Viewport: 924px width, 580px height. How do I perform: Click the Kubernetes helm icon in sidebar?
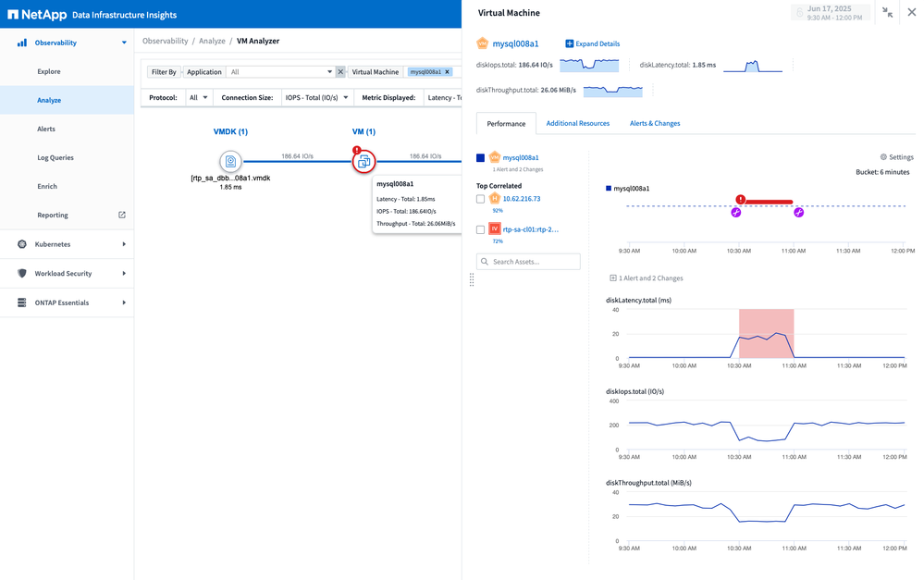pos(22,244)
